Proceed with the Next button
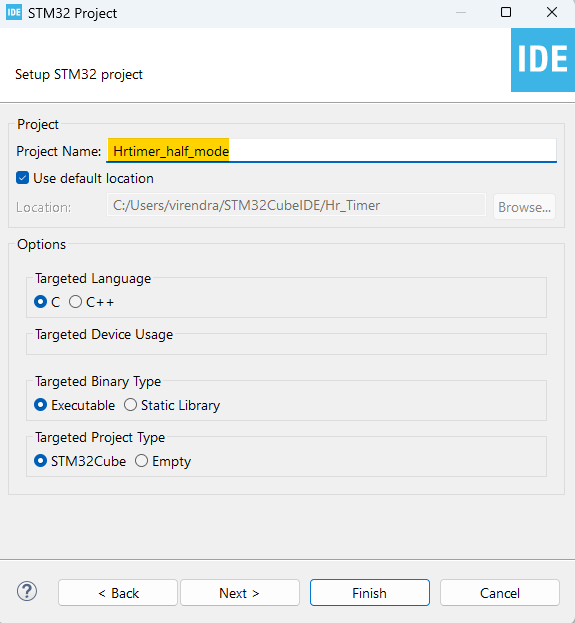This screenshot has height=623, width=575. point(240,593)
